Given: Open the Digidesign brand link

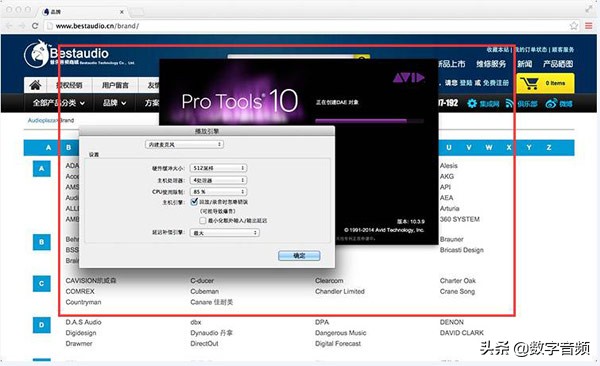Looking at the screenshot, I should coord(81,333).
